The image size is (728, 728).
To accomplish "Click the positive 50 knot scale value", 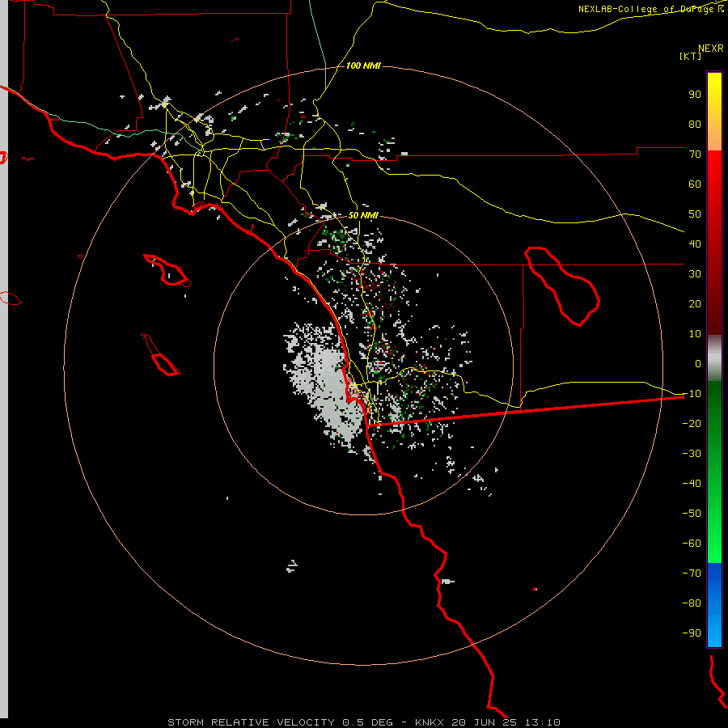I will [x=695, y=214].
